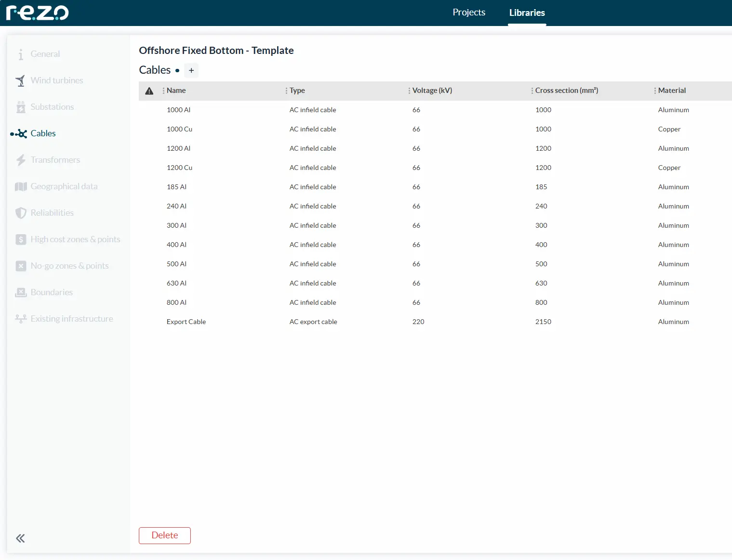Select the Wind turbines section
732x560 pixels.
coord(56,80)
